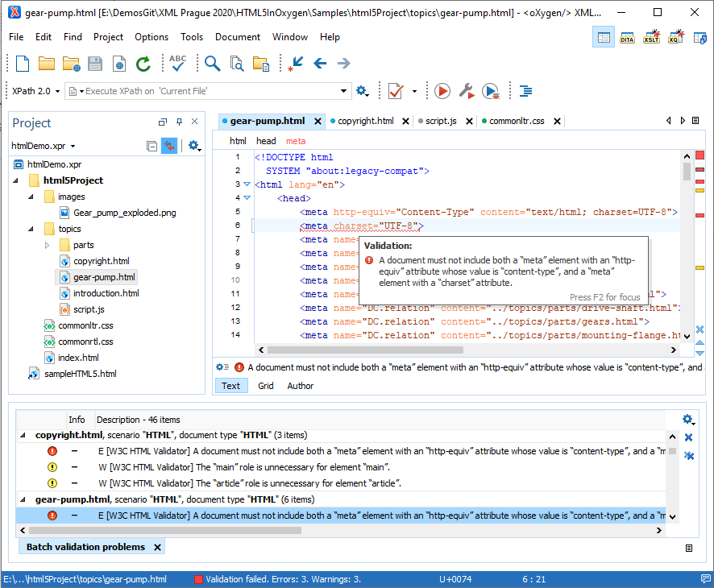This screenshot has height=588, width=714.
Task: Click Format and Indent icon
Action: point(526,91)
